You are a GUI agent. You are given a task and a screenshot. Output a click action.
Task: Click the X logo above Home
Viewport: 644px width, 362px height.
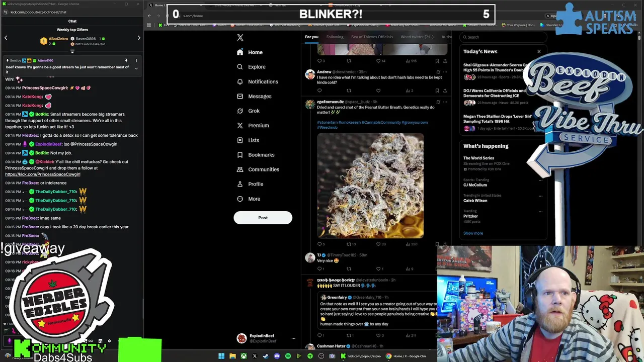pos(240,37)
